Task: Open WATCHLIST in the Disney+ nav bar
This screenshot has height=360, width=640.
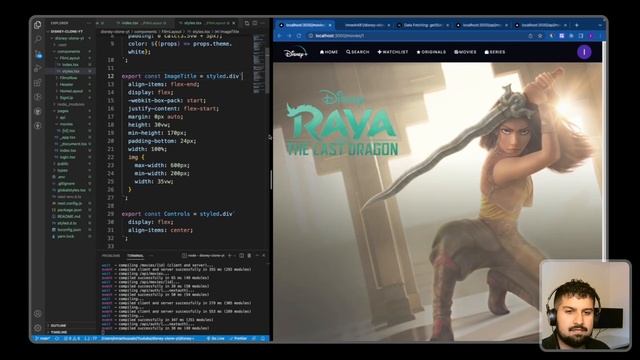Action: click(393, 52)
